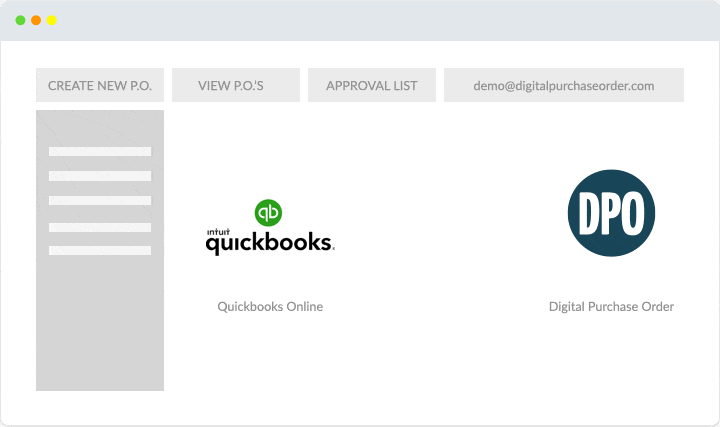This screenshot has width=720, height=427.
Task: Click the yellow window dot
Action: (x=51, y=20)
